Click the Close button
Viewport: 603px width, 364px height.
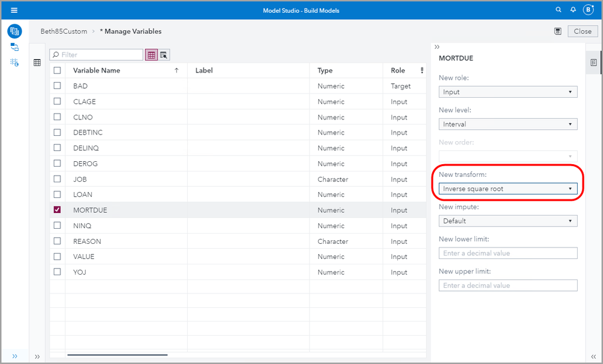582,31
